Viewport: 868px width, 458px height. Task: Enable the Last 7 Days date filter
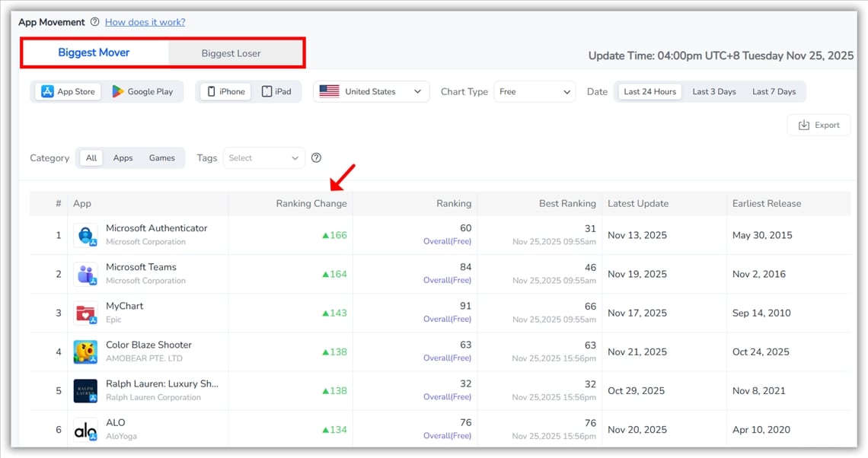click(x=774, y=91)
